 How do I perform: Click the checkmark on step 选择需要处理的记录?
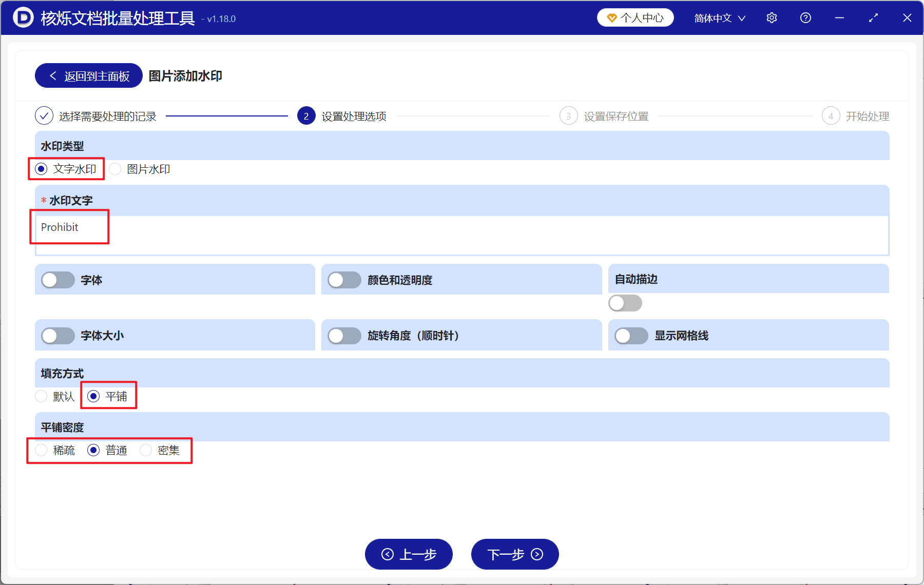[x=44, y=116]
